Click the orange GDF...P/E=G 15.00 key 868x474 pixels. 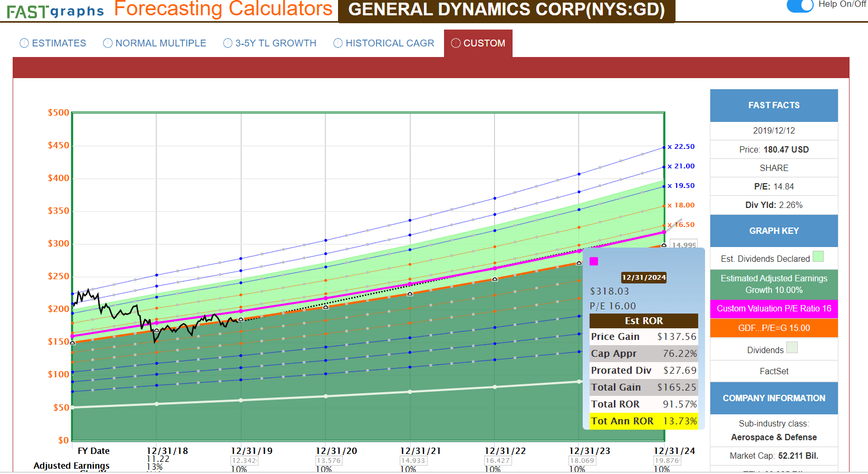tap(774, 328)
